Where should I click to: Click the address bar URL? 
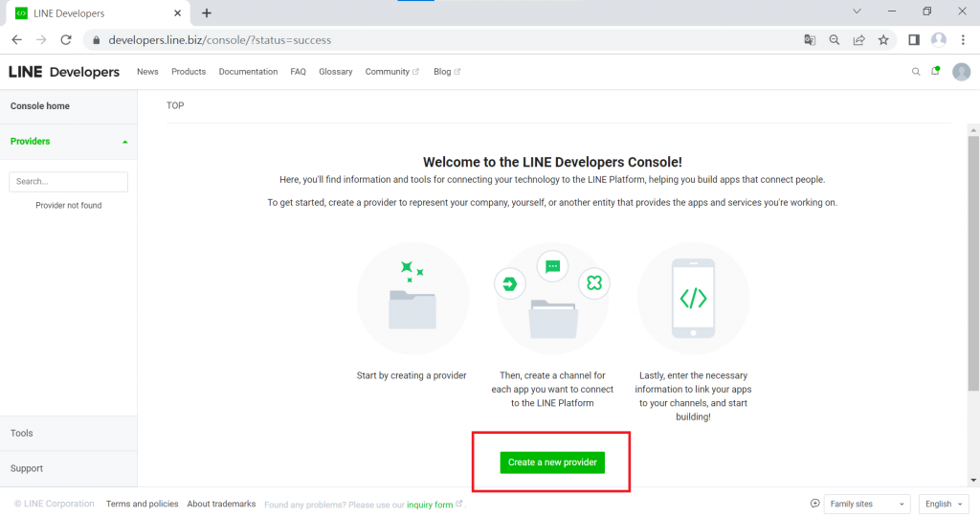pos(220,40)
